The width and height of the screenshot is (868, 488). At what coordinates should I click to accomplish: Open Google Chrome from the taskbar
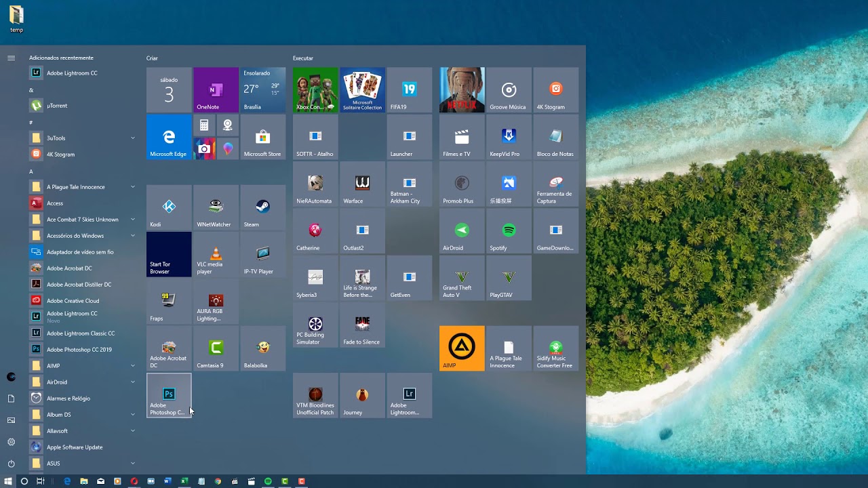[218, 481]
